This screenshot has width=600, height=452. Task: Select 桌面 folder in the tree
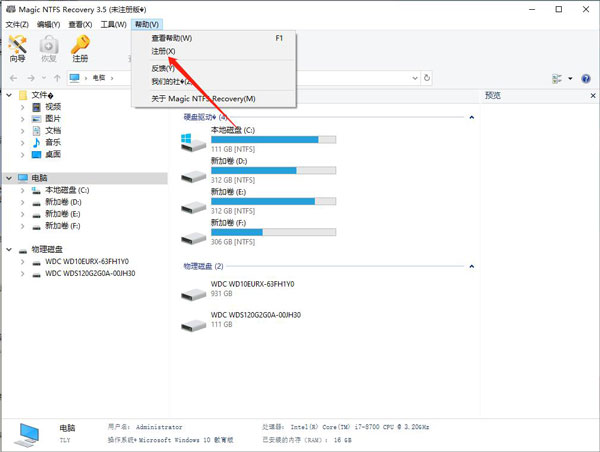(53, 154)
